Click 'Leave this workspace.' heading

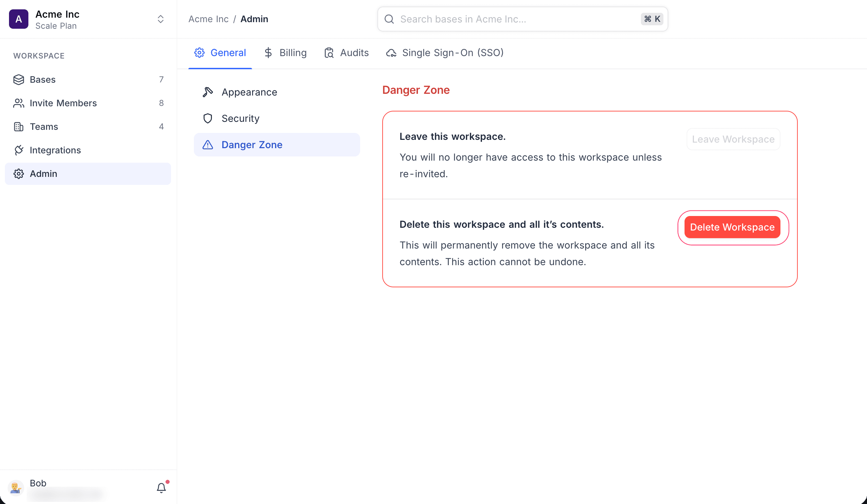click(x=453, y=136)
